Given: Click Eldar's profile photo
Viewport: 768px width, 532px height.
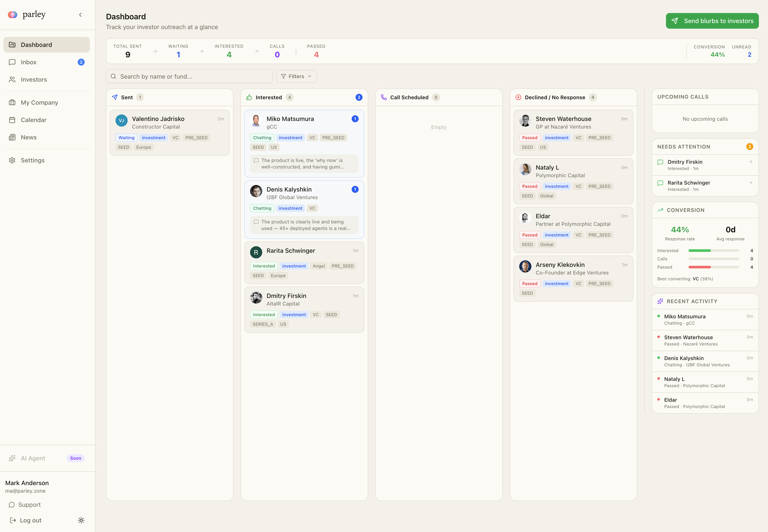Looking at the screenshot, I should [526, 218].
